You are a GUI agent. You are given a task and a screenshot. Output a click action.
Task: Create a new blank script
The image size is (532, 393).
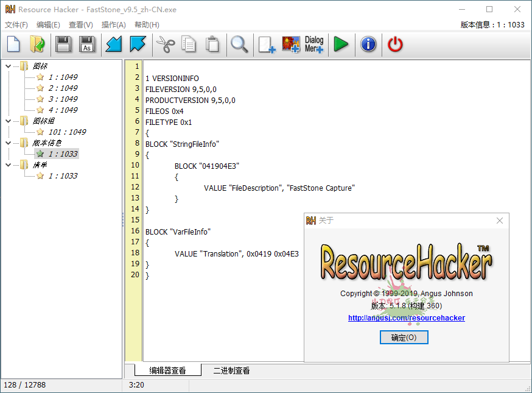point(13,44)
